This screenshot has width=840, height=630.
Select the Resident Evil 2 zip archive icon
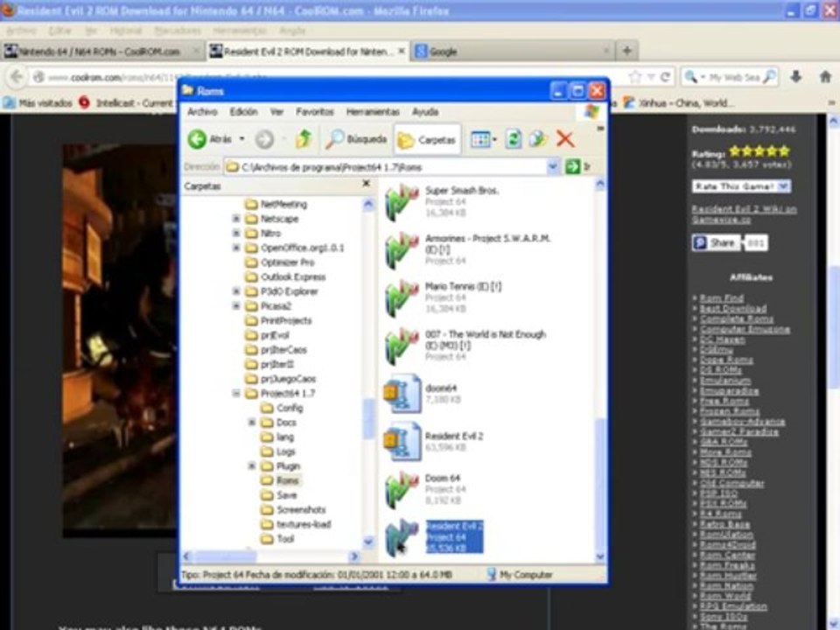[x=402, y=441]
